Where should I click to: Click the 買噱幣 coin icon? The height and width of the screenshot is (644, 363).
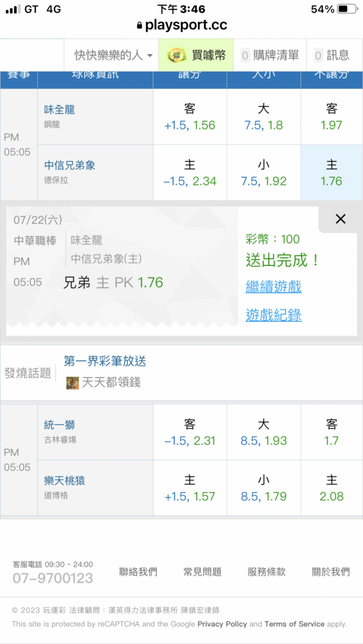coord(177,55)
